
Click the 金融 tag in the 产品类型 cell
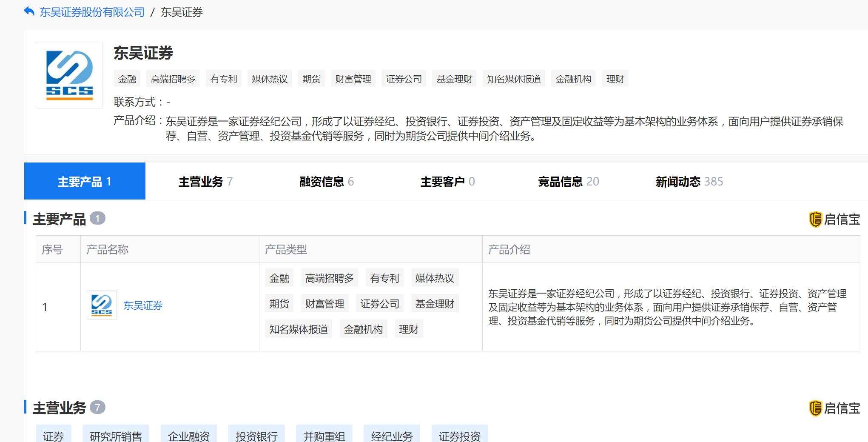[x=279, y=278]
